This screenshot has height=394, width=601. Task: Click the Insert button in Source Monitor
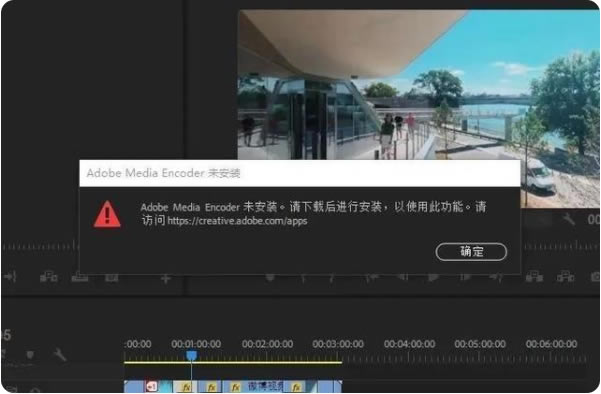49,277
